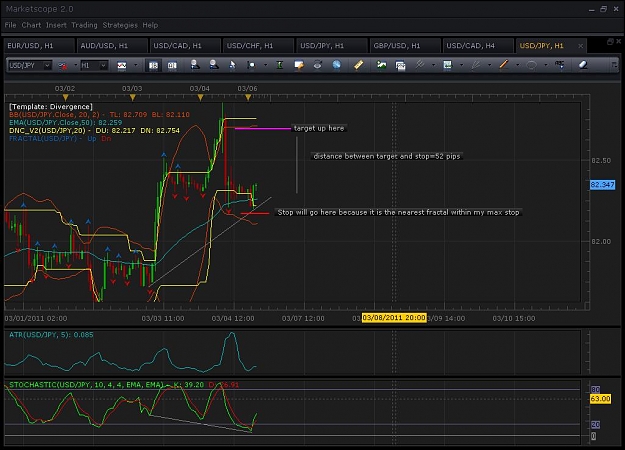625x450 pixels.
Task: Expand the arrow beside the data source icon
Action: [x=75, y=65]
